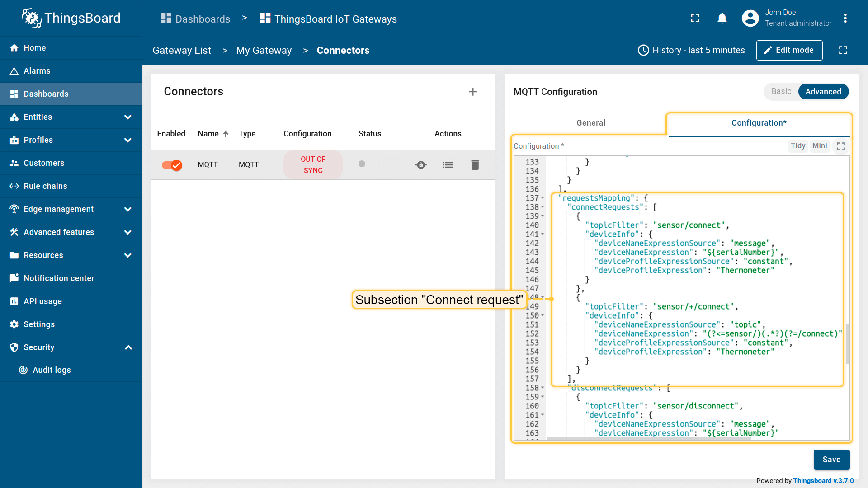Image resolution: width=868 pixels, height=488 pixels.
Task: Click the ThingsBoard logo
Action: 71,18
